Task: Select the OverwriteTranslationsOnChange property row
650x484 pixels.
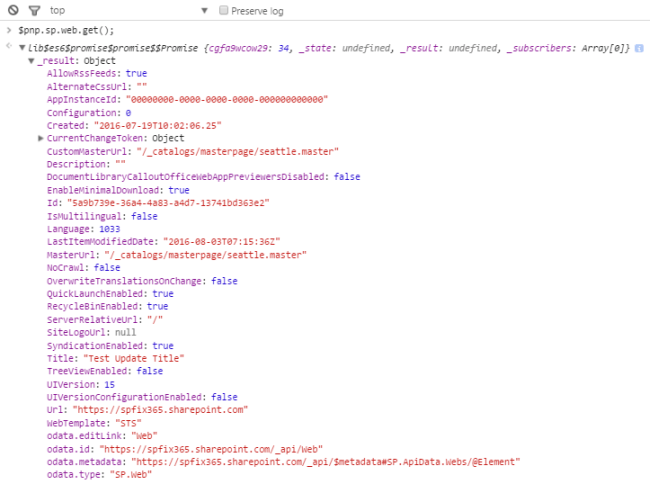Action: (x=142, y=281)
